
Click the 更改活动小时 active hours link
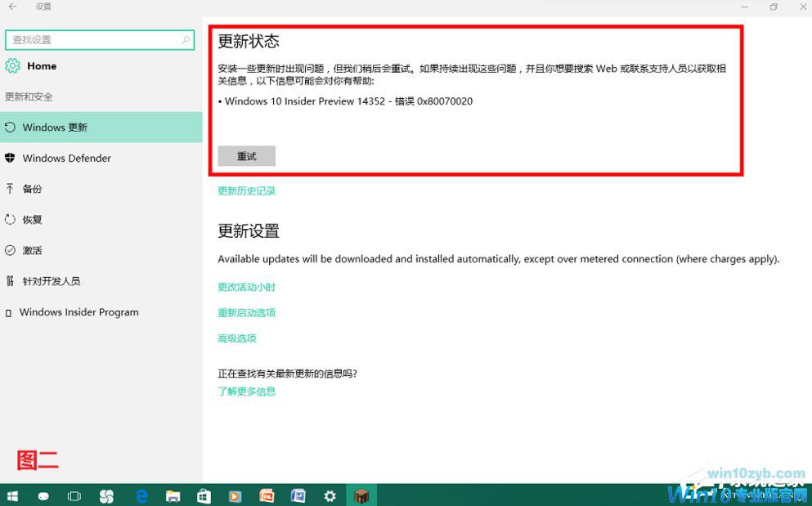246,287
